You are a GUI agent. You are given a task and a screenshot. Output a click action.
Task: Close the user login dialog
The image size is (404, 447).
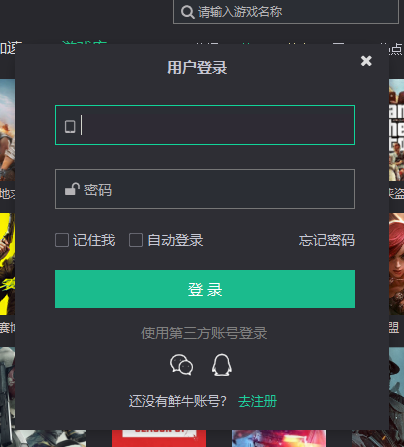point(366,61)
